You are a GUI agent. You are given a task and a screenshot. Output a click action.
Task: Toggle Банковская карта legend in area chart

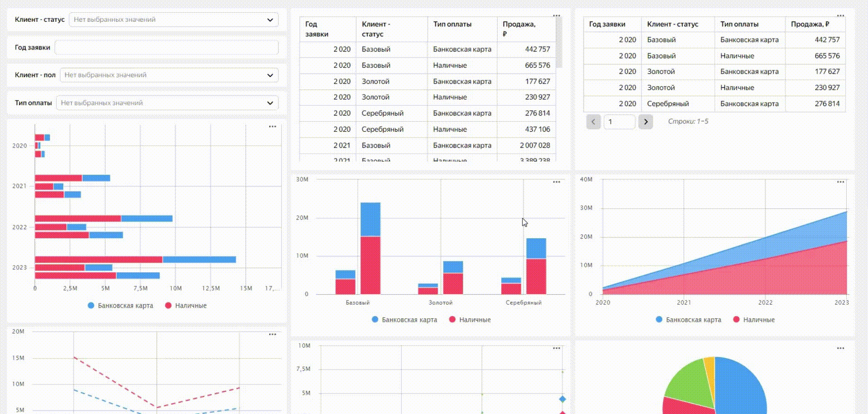689,320
